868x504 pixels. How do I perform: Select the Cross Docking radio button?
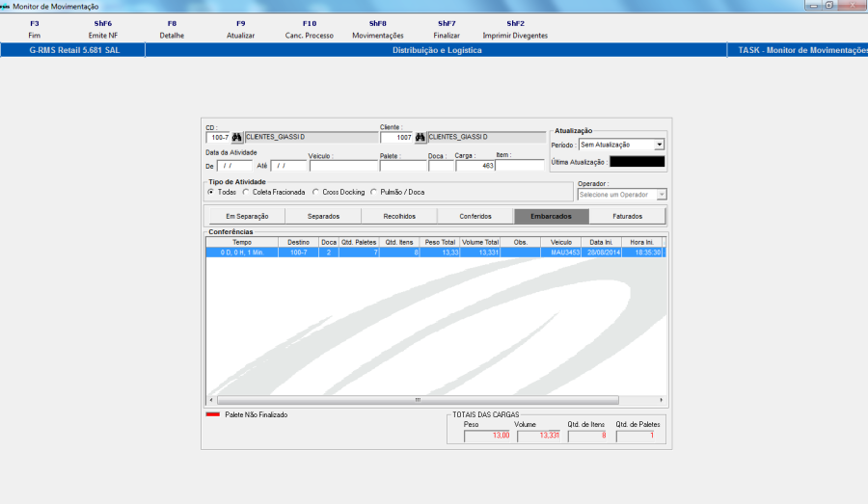point(315,192)
